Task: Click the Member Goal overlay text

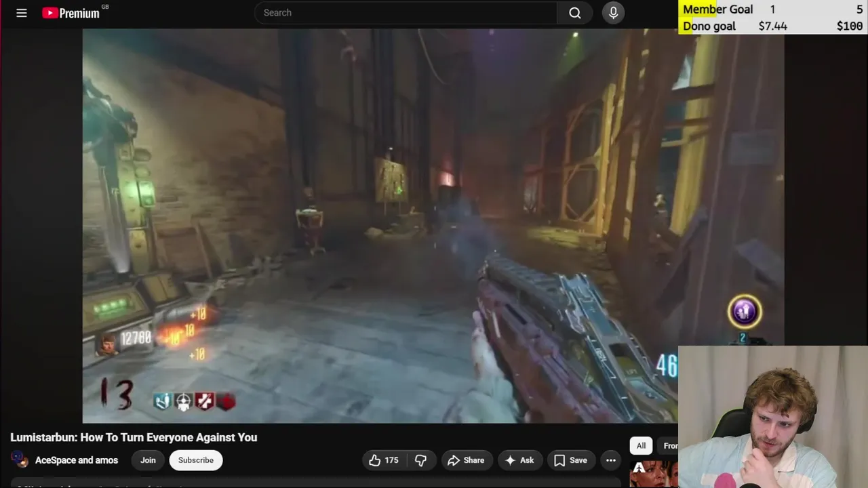Action: click(717, 9)
